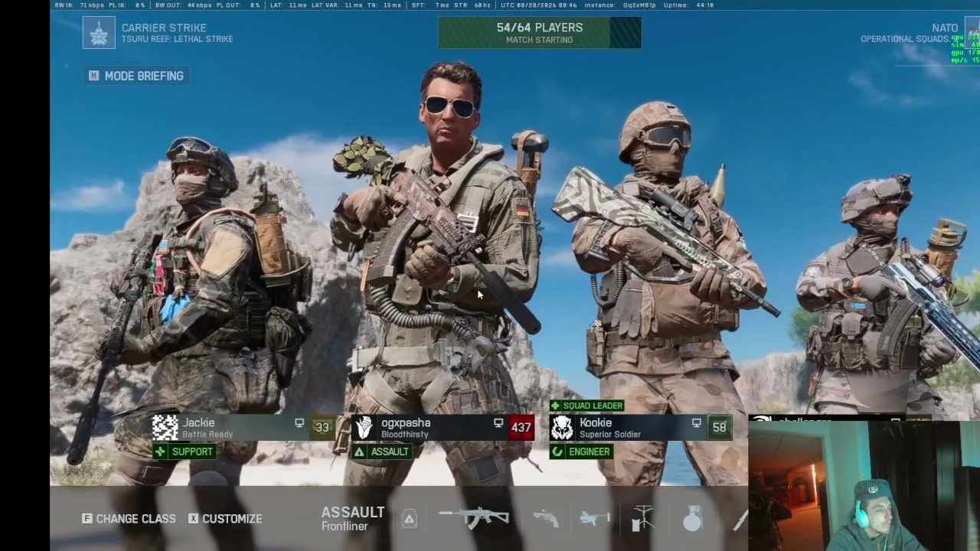Click the F key icon for Change Class
The width and height of the screenshot is (980, 551).
pos(87,519)
